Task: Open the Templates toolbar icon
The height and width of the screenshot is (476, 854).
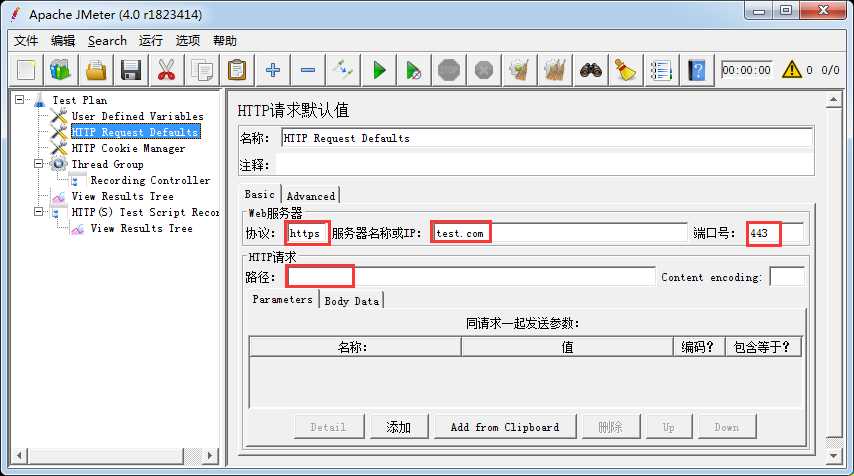Action: coord(60,70)
